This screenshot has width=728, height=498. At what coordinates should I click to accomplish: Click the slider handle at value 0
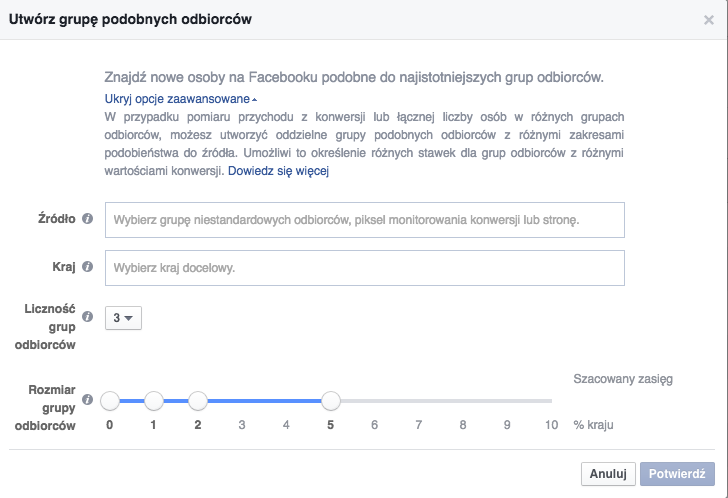110,401
